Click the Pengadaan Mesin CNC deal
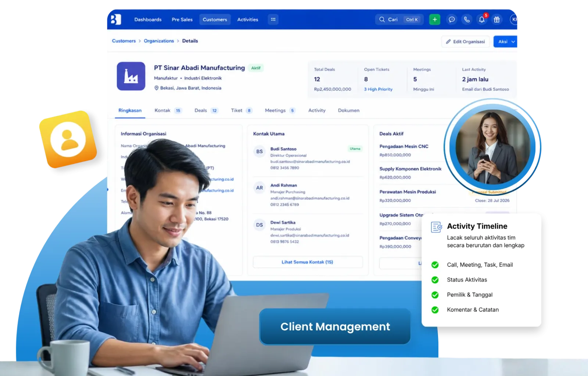 pyautogui.click(x=404, y=146)
